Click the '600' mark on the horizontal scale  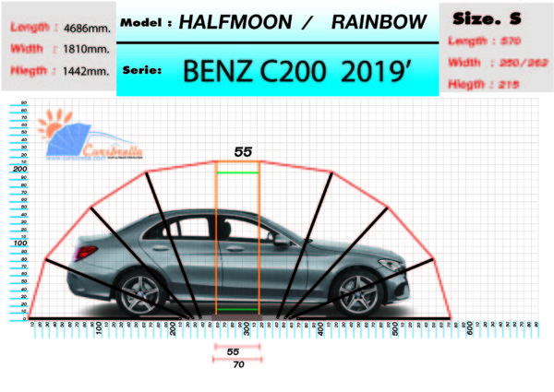coord(469,328)
